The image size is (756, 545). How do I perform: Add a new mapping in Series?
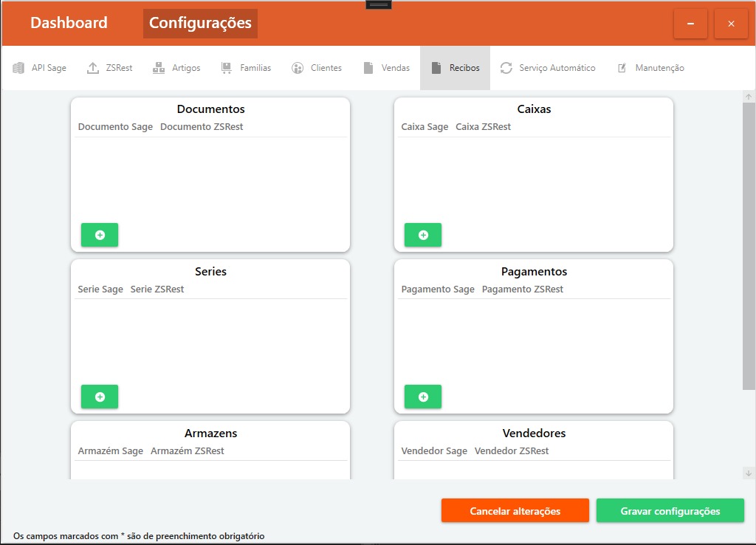pyautogui.click(x=100, y=397)
